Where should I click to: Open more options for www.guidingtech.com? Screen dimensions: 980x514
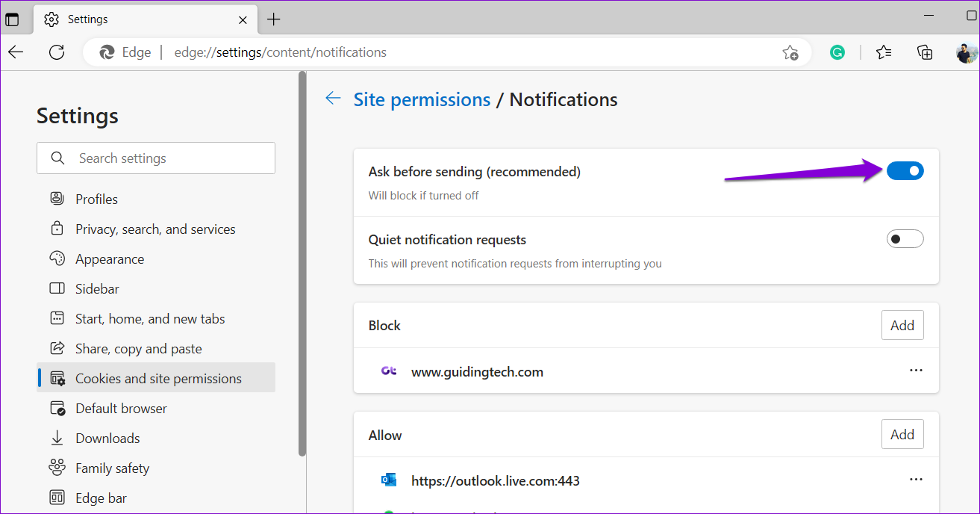coord(916,371)
